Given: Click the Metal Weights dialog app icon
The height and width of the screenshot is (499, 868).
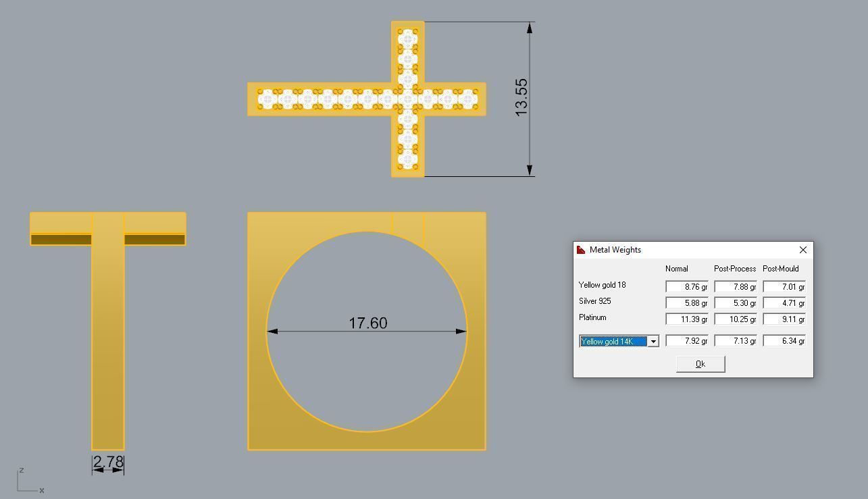Looking at the screenshot, I should 581,250.
